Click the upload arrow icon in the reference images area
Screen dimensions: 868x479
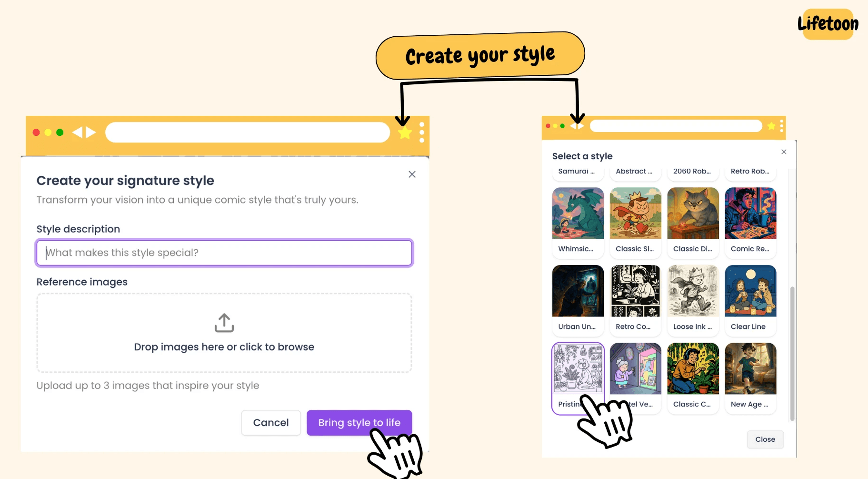pos(224,322)
